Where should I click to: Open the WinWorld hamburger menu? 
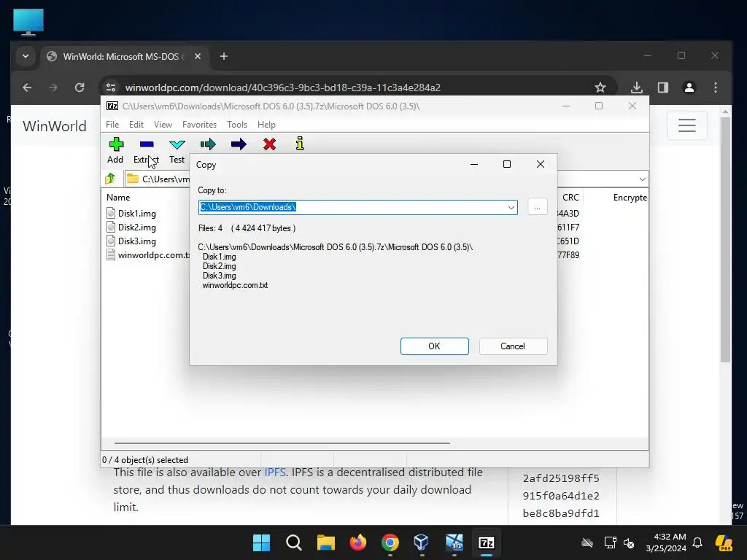687,125
